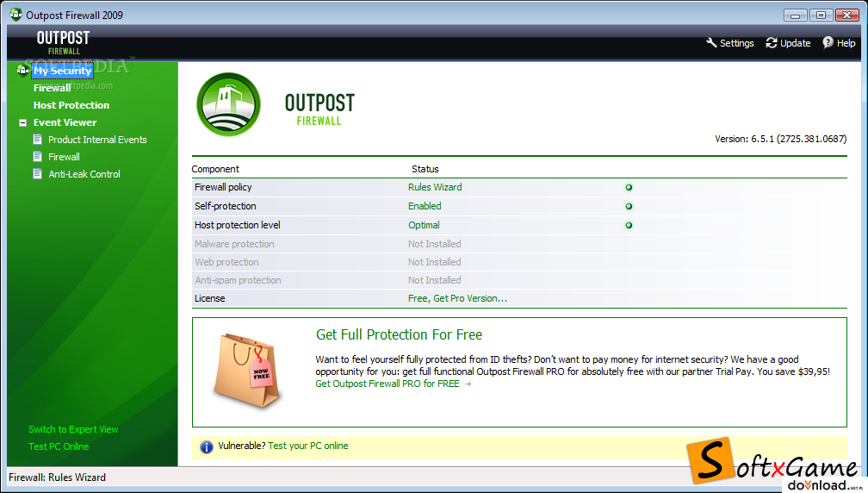Image resolution: width=868 pixels, height=493 pixels.
Task: Select the Web protection row label
Action: click(226, 262)
